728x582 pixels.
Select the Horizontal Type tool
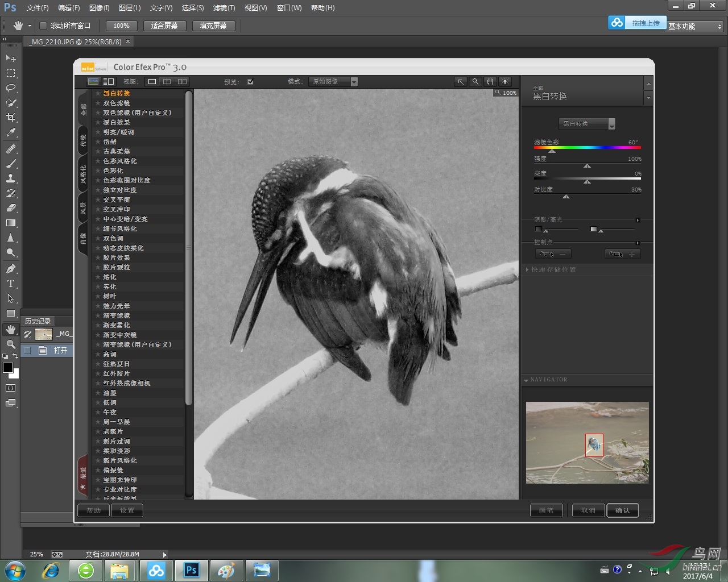click(11, 284)
